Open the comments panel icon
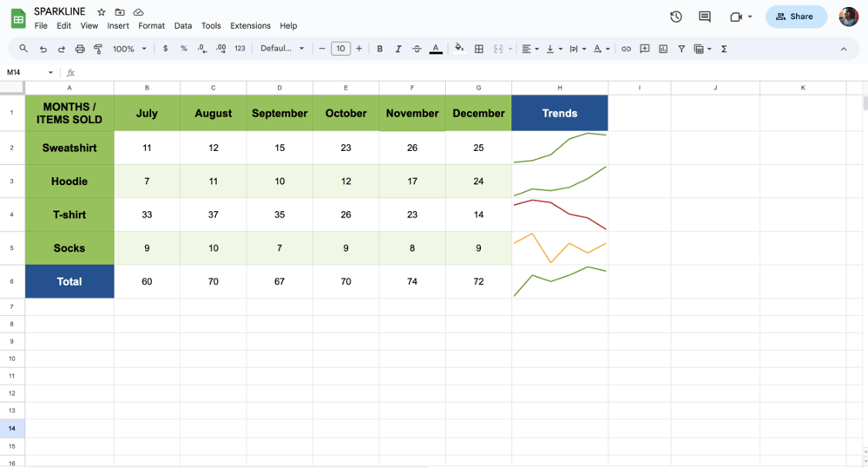This screenshot has width=868, height=468. click(x=705, y=16)
